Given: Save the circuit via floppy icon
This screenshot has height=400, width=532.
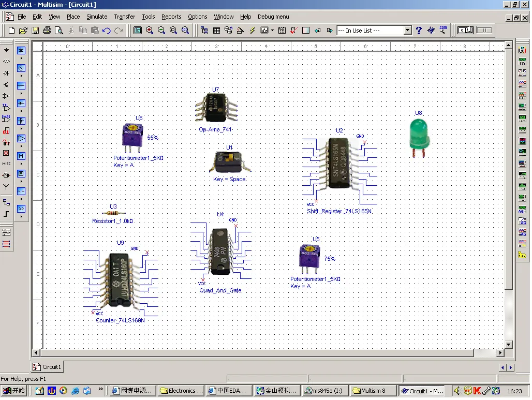Looking at the screenshot, I should pyautogui.click(x=35, y=31).
